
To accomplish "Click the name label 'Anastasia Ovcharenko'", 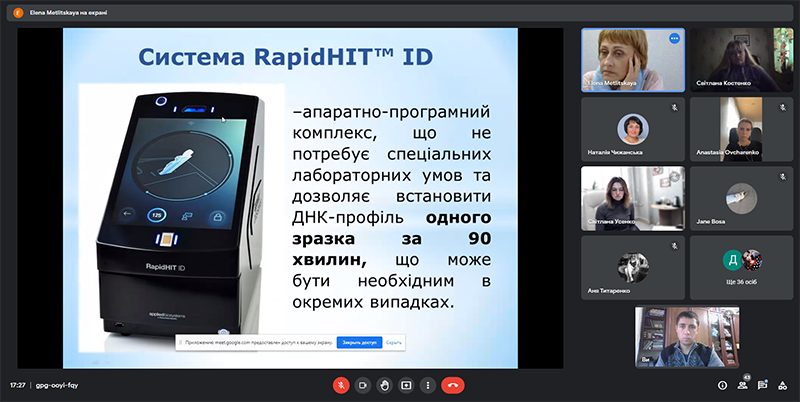I will point(728,153).
